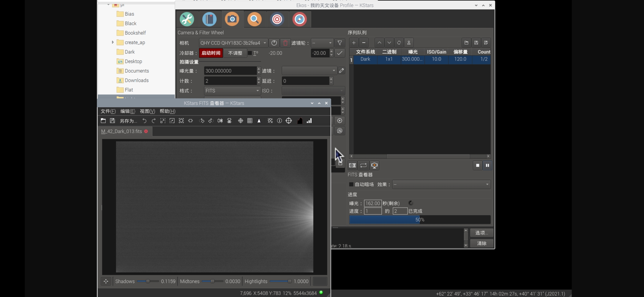This screenshot has width=644, height=297.
Task: Click FITS viewer save file icon
Action: point(112,121)
